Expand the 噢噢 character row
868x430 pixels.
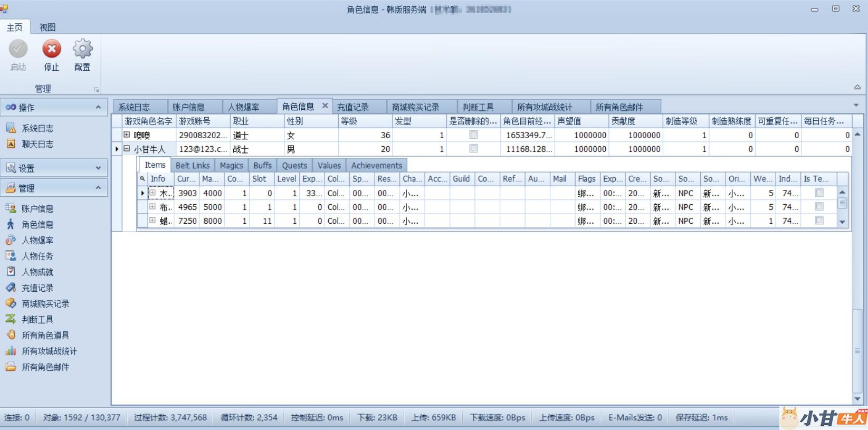[127, 135]
